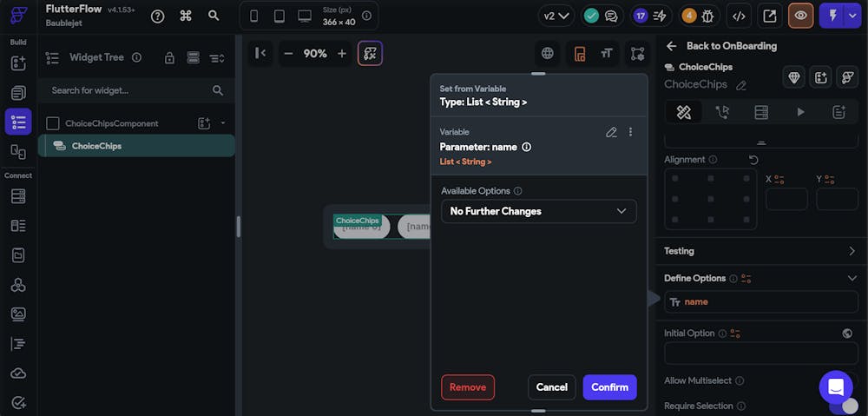This screenshot has width=868, height=416.
Task: Switch to the Actions tab in properties panel
Action: [722, 112]
